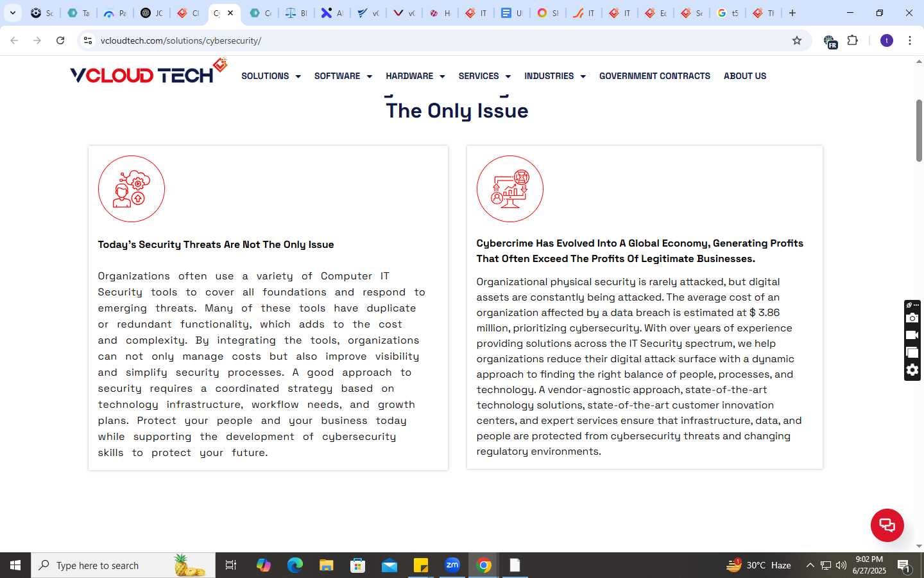Click the vCloud Tech logo
Screen dimensions: 924x578
click(148, 72)
